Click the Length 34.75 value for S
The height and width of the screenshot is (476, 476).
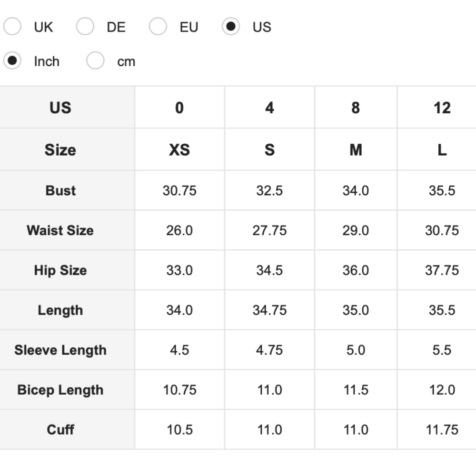[269, 310]
